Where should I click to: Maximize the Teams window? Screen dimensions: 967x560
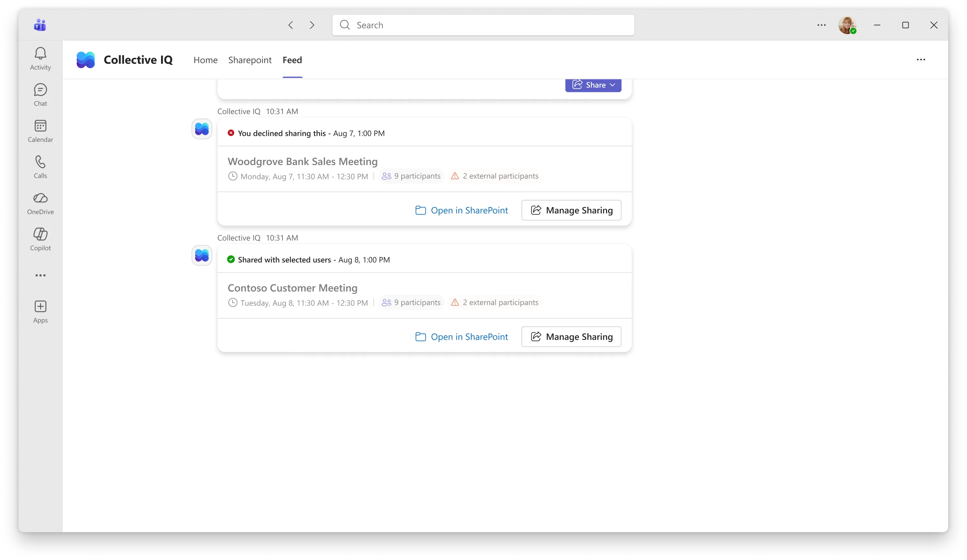905,25
